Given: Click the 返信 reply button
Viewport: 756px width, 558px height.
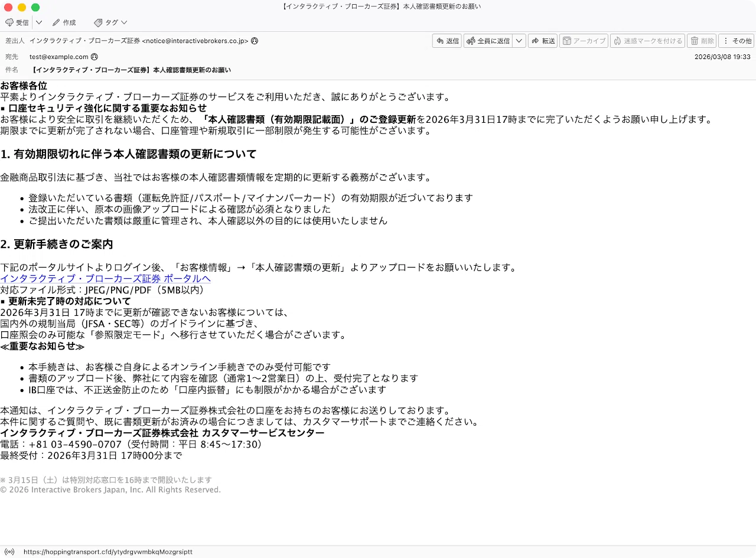Looking at the screenshot, I should pos(447,41).
